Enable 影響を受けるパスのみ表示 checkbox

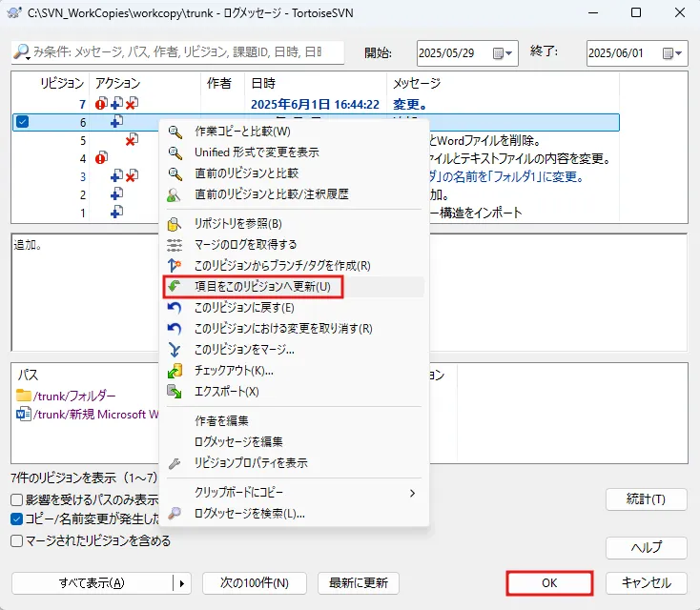click(x=16, y=499)
